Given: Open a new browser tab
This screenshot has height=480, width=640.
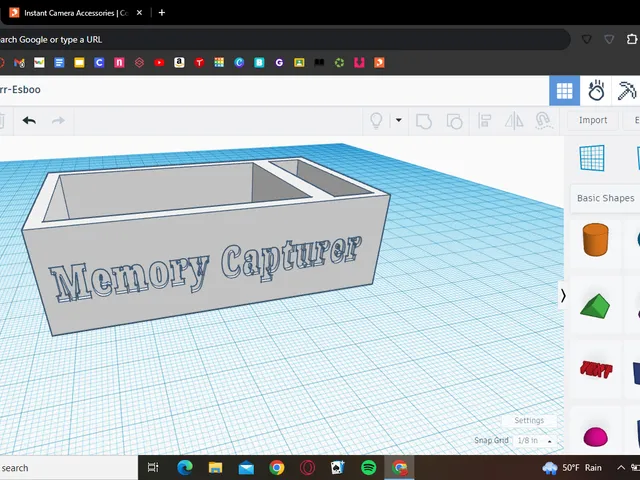Looking at the screenshot, I should (x=162, y=13).
